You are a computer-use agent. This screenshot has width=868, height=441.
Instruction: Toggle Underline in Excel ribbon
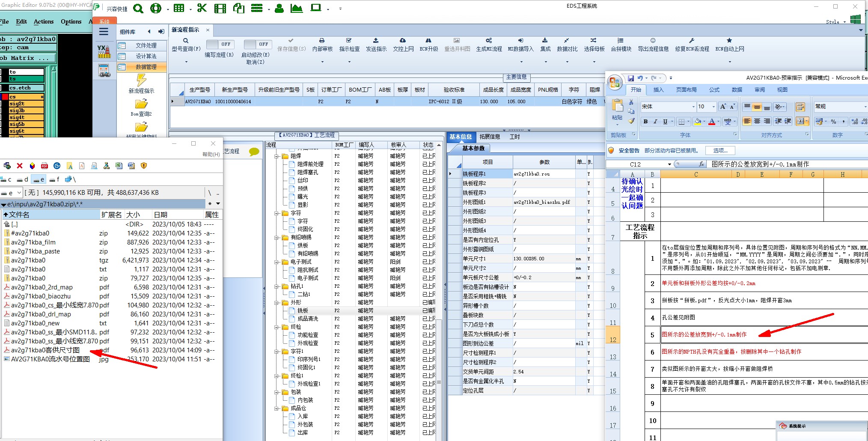(665, 122)
